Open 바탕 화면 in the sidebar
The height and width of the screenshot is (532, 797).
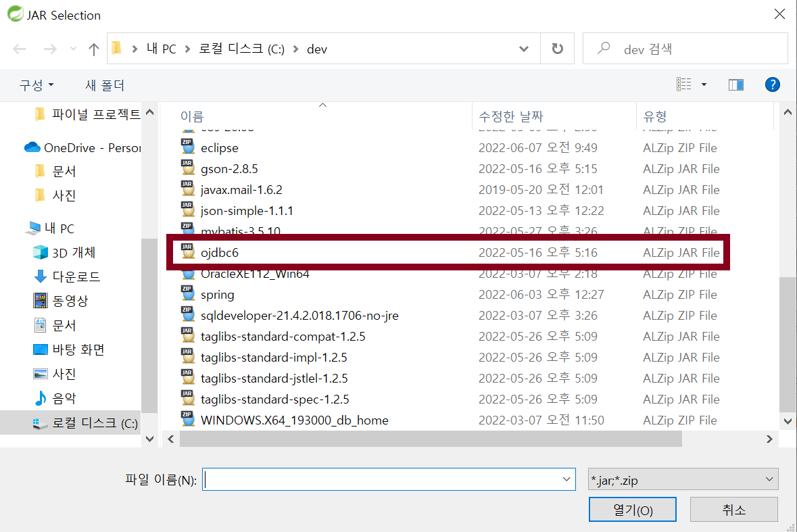click(x=69, y=349)
